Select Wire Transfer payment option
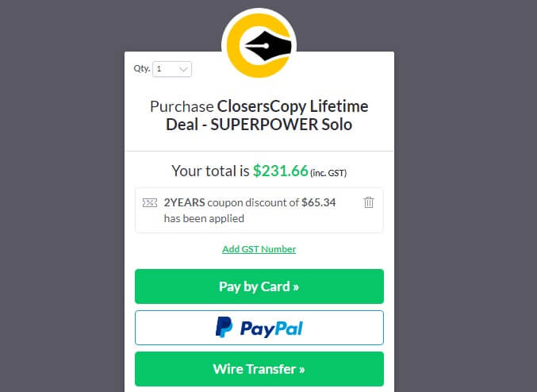The image size is (537, 392). [259, 369]
